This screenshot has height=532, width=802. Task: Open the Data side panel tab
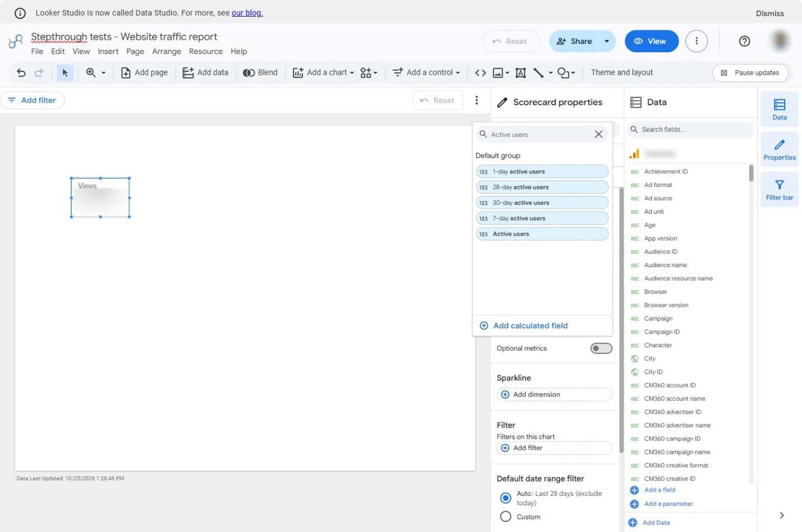click(779, 109)
